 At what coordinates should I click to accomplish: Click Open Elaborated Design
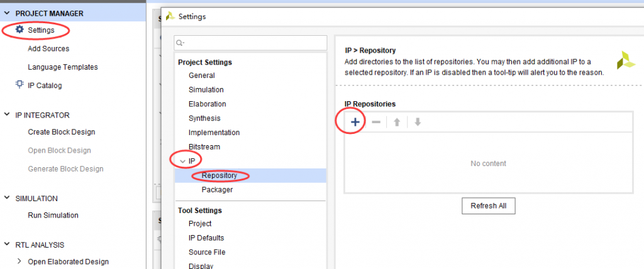click(68, 261)
